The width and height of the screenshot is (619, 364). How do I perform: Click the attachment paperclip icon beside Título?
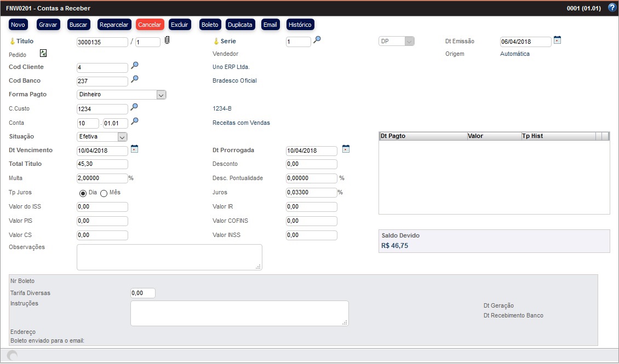(x=168, y=41)
